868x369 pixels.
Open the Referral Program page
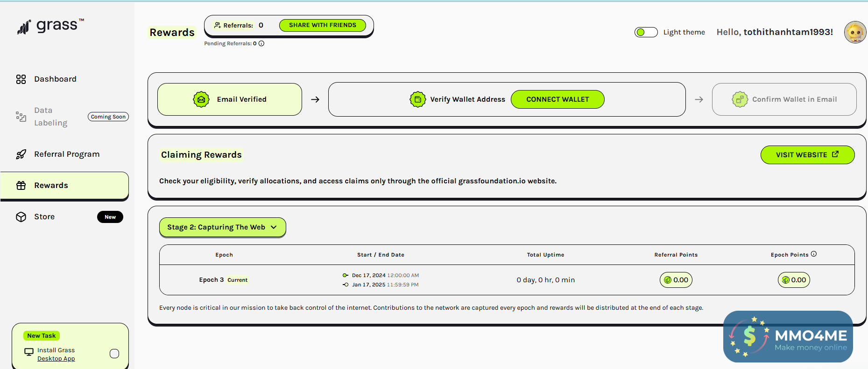[x=64, y=154]
